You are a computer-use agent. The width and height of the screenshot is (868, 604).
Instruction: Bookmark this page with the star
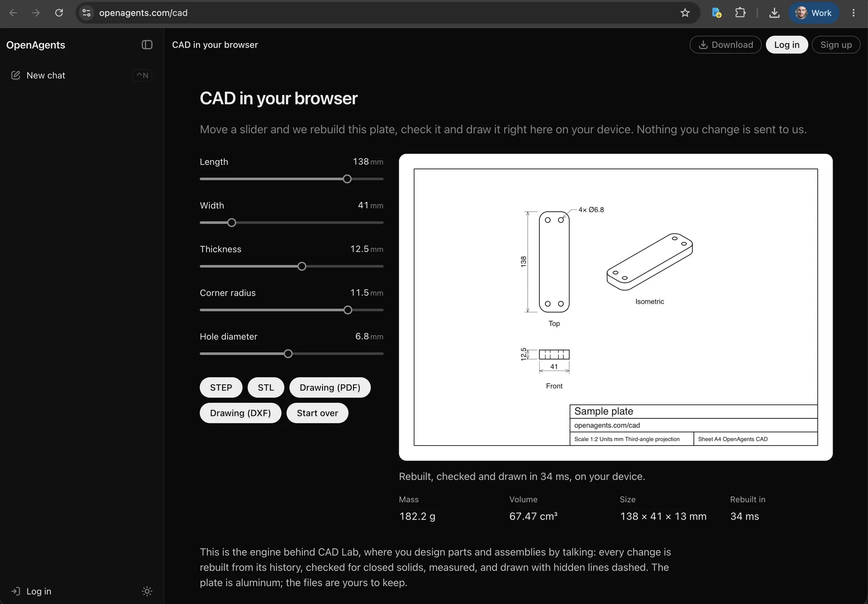pyautogui.click(x=685, y=13)
